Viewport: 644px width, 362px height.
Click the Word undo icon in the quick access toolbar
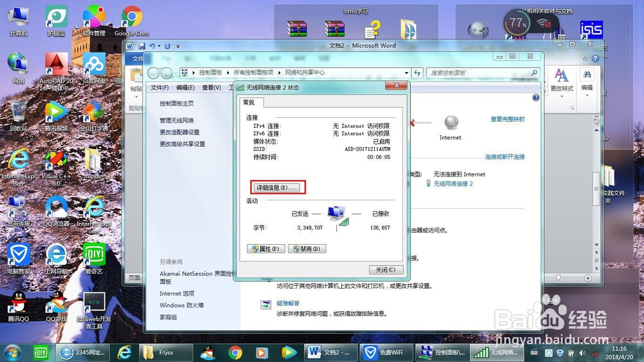click(x=153, y=46)
